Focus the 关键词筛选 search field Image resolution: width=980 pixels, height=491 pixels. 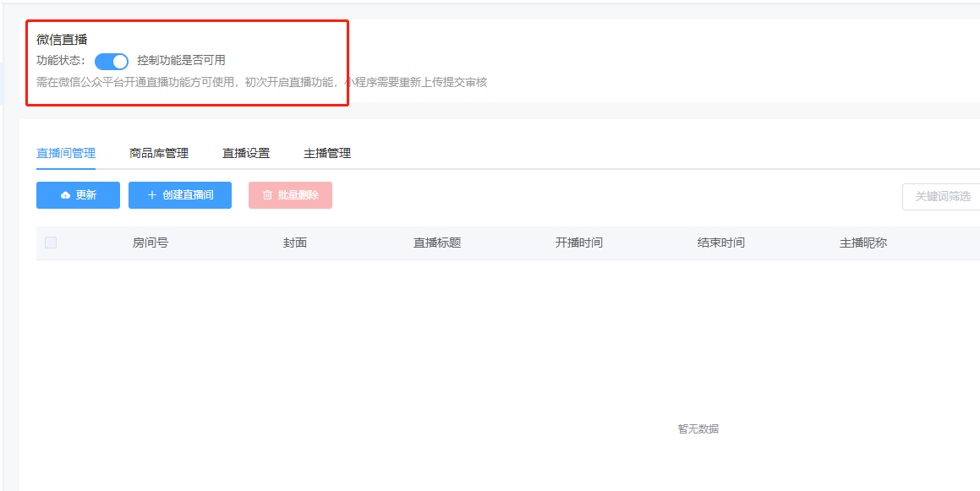pos(941,197)
